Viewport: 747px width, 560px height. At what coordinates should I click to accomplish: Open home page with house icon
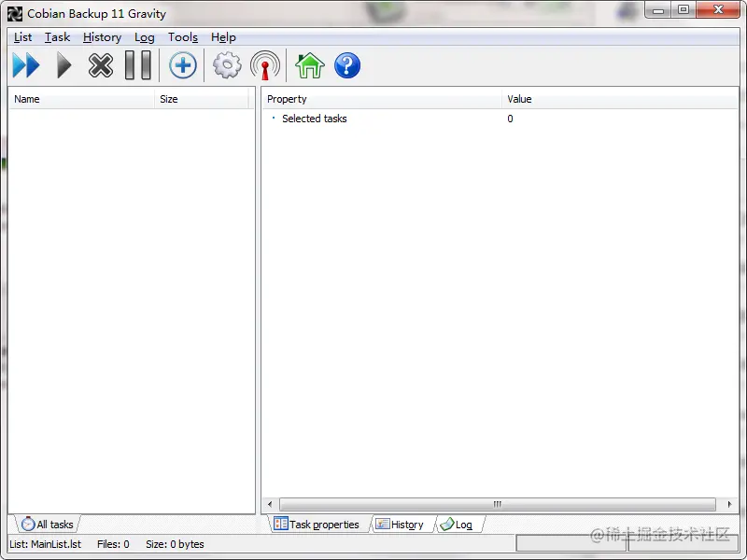(310, 65)
